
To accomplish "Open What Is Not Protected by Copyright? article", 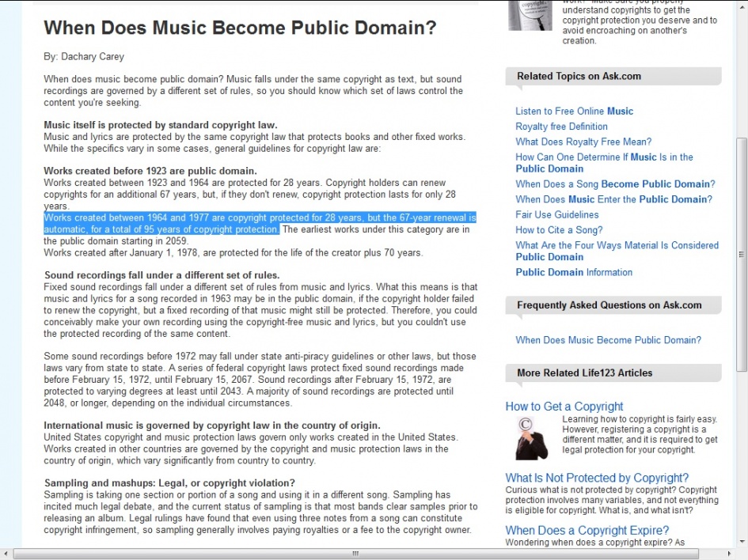I will click(597, 478).
